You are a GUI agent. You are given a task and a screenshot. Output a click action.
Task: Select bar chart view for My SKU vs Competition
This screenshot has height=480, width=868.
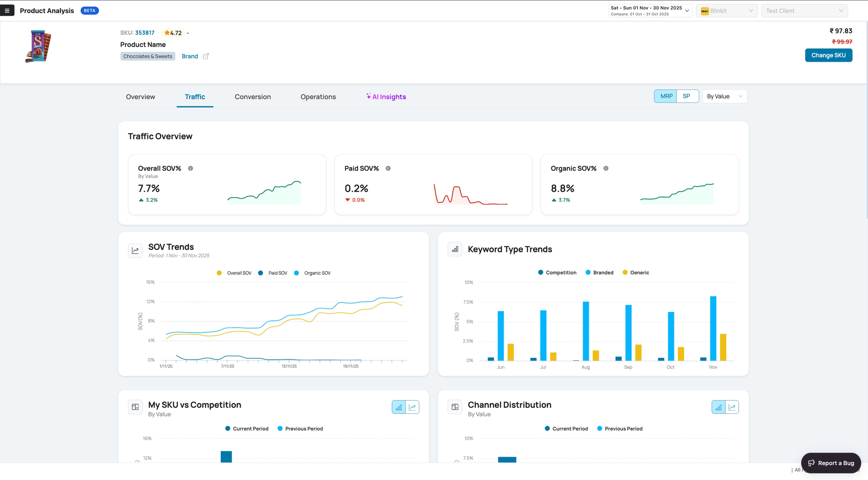399,407
